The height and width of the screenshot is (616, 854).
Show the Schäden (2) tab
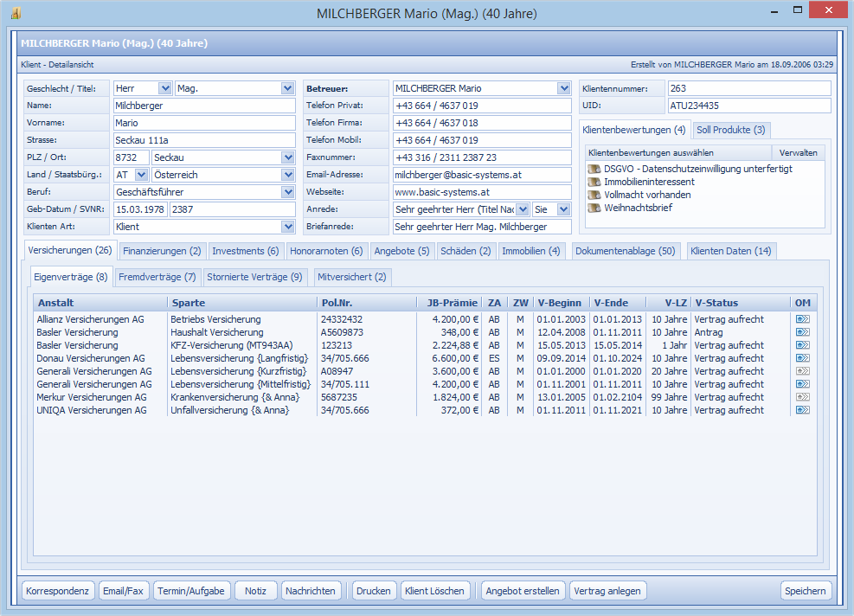click(466, 251)
